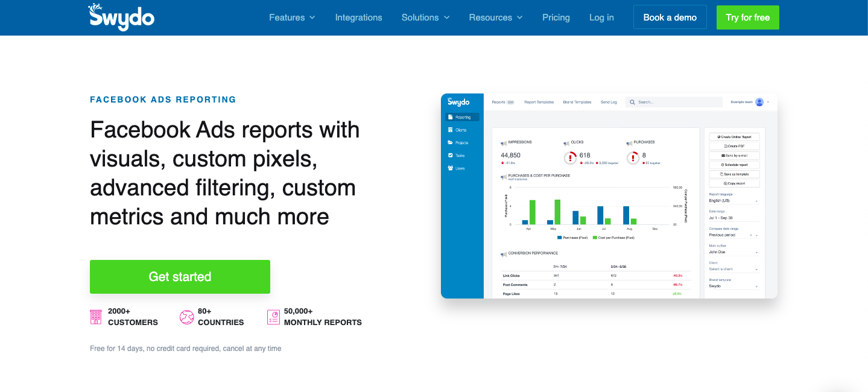The image size is (868, 392).
Task: Click the green Cost per Purchase legend swatch
Action: (595, 238)
